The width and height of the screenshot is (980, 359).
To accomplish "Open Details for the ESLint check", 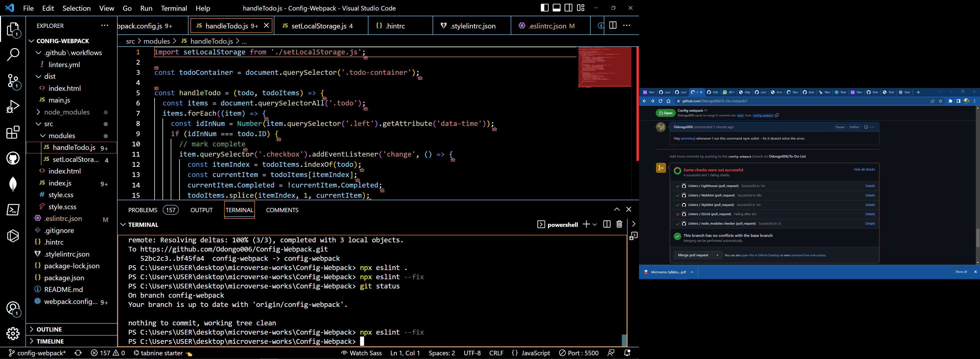I will [870, 214].
